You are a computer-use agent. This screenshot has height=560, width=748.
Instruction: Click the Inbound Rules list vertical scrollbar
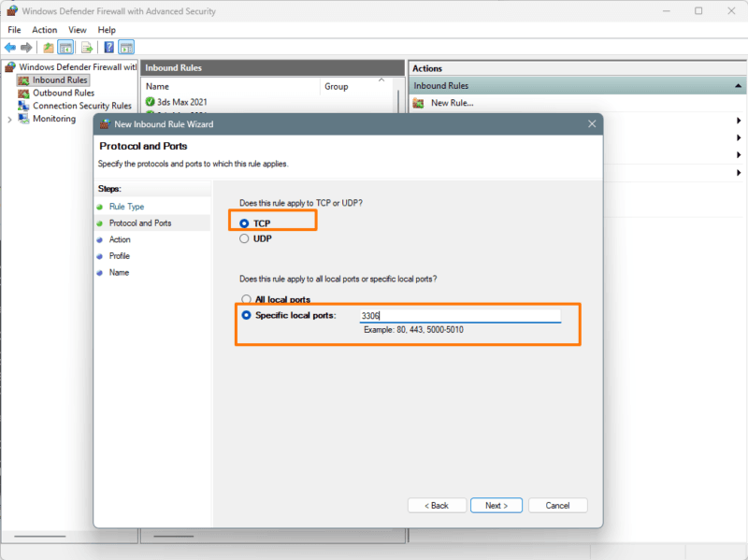399,100
